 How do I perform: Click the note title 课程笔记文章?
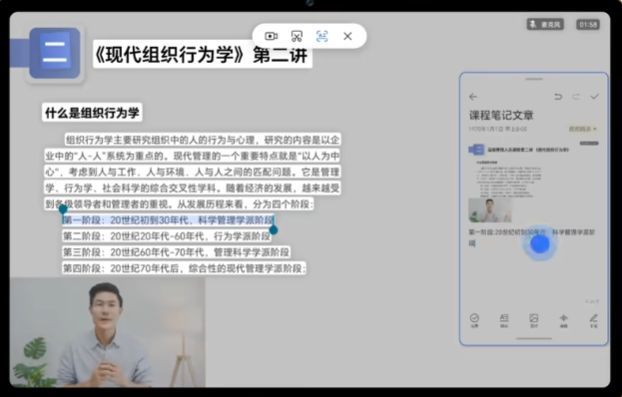click(501, 115)
